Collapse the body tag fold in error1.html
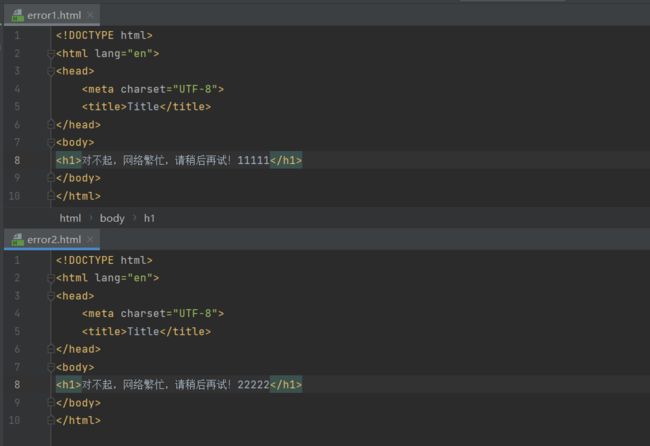Image resolution: width=650 pixels, height=446 pixels. coord(51,143)
